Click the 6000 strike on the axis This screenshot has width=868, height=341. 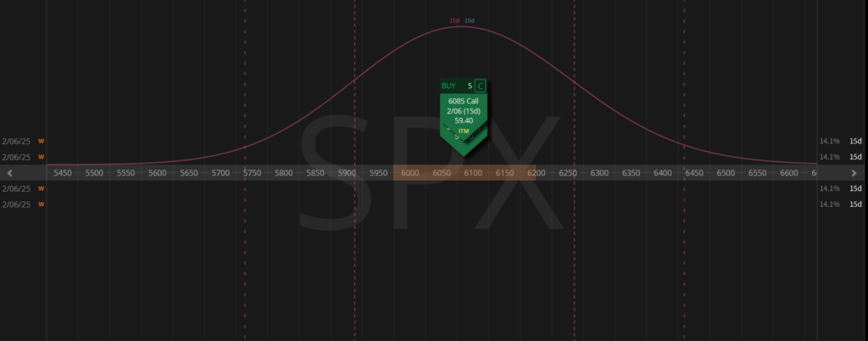(410, 173)
